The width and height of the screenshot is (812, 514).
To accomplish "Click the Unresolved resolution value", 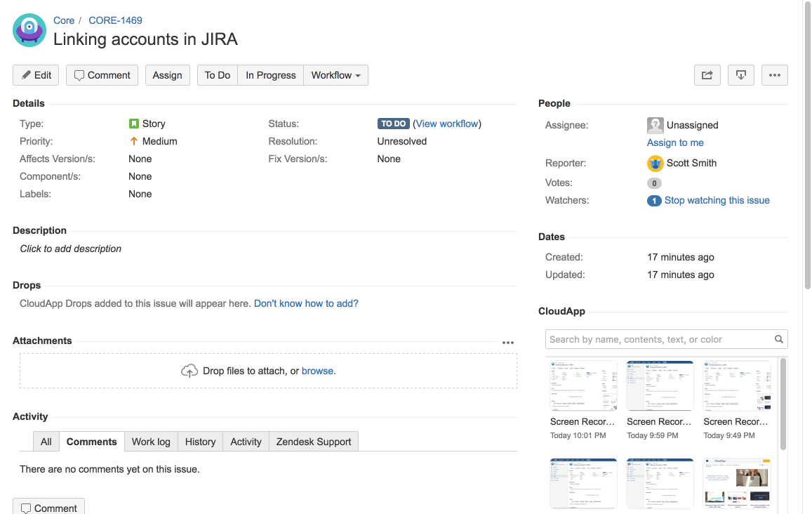I will 402,141.
